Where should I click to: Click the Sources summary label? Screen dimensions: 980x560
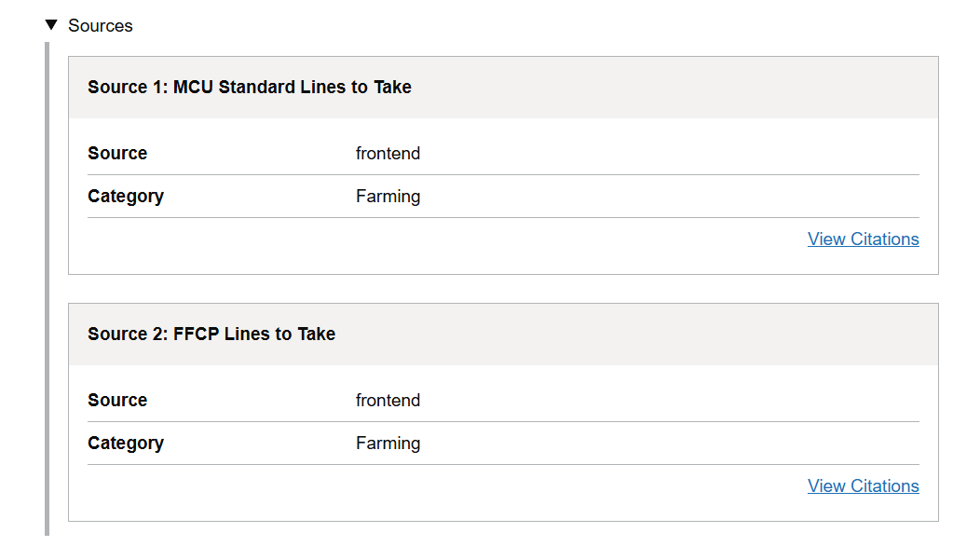(x=100, y=26)
